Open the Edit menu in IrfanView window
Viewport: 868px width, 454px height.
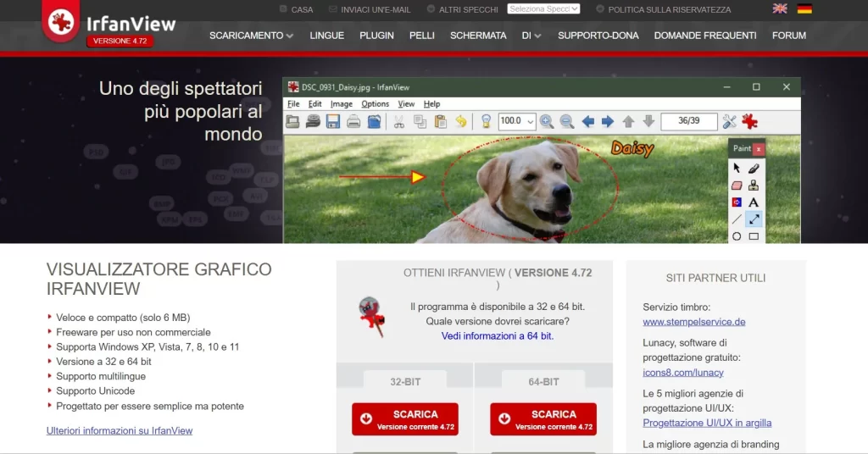[315, 104]
